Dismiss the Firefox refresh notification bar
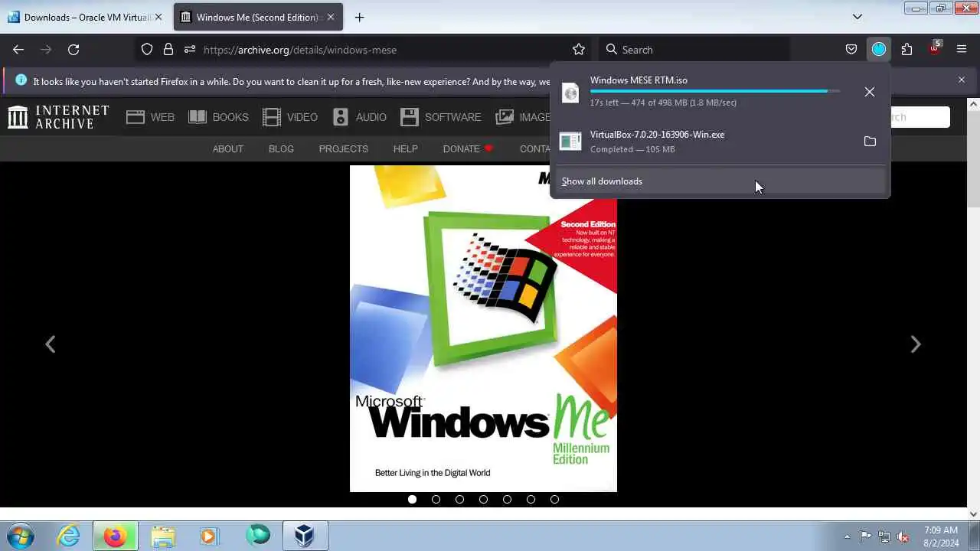Image resolution: width=980 pixels, height=551 pixels. coord(962,80)
